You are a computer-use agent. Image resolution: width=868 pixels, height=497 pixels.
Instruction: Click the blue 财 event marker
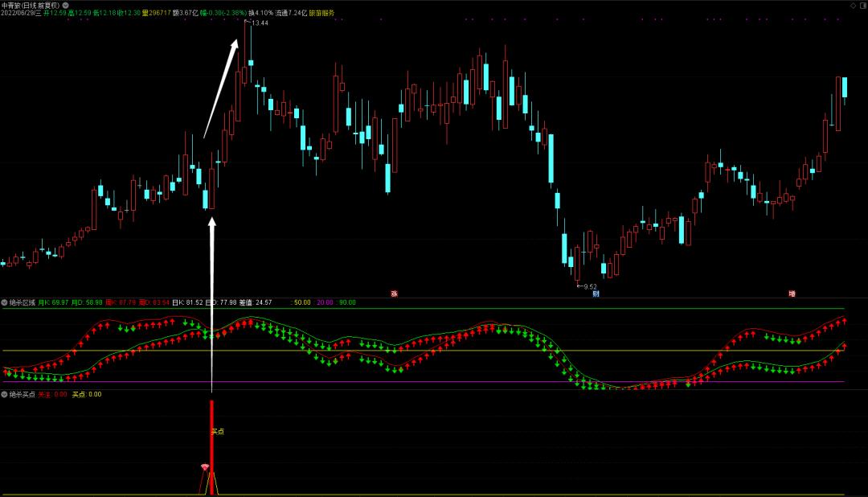coord(596,294)
